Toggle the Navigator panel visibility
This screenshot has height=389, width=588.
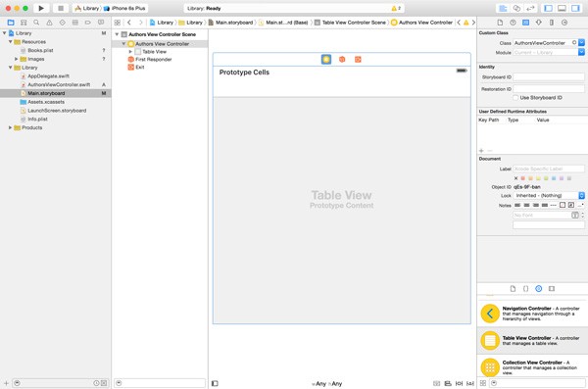coord(548,8)
